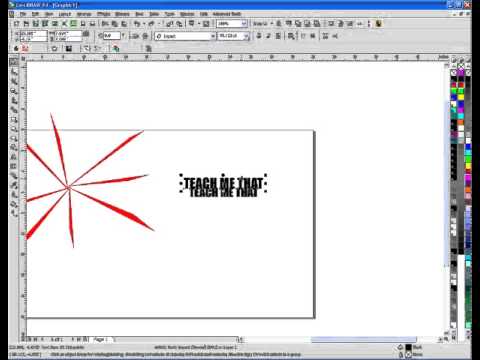Open the Layout menu

coord(65,14)
